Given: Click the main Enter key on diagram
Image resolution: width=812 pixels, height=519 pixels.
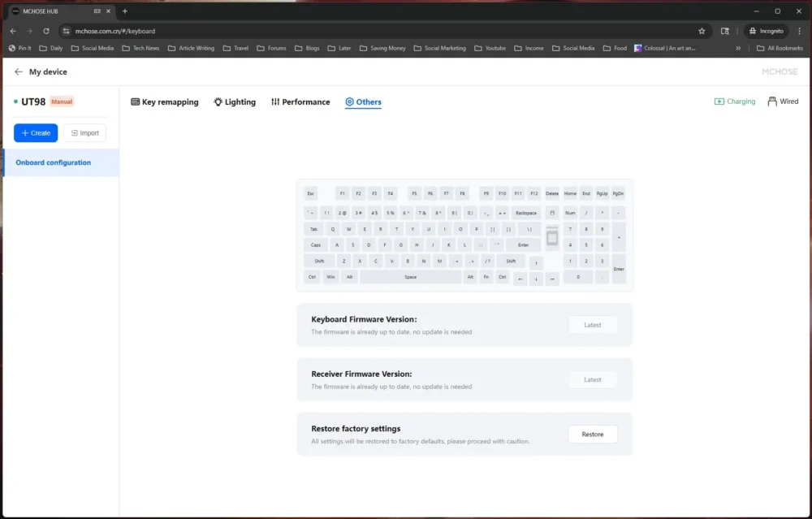Looking at the screenshot, I should [523, 245].
